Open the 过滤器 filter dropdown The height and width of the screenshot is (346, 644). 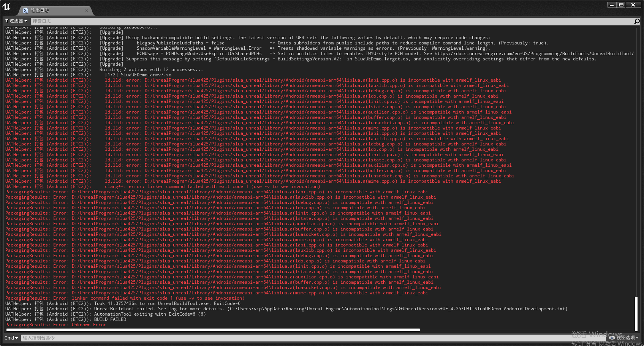[x=16, y=21]
